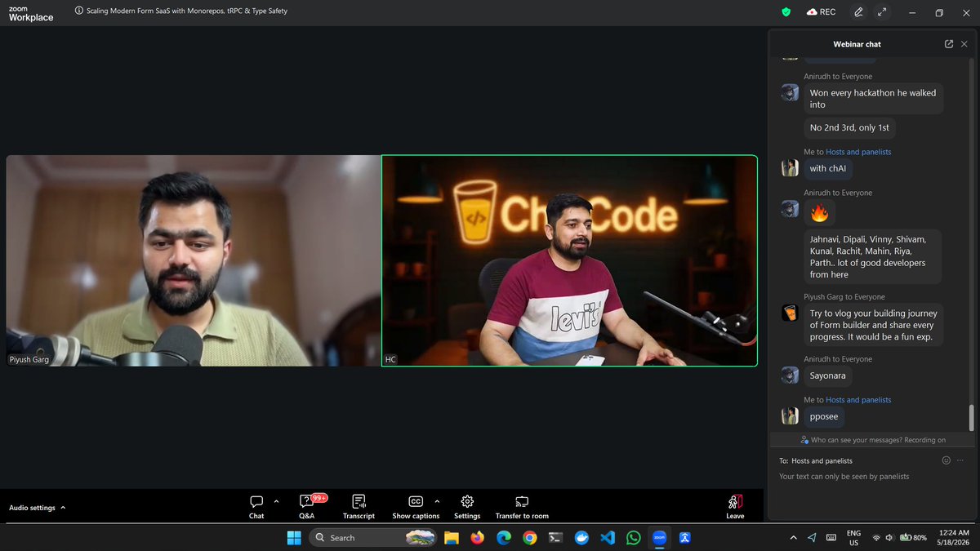
Task: Open the annotate pencil tool
Action: [x=858, y=12]
